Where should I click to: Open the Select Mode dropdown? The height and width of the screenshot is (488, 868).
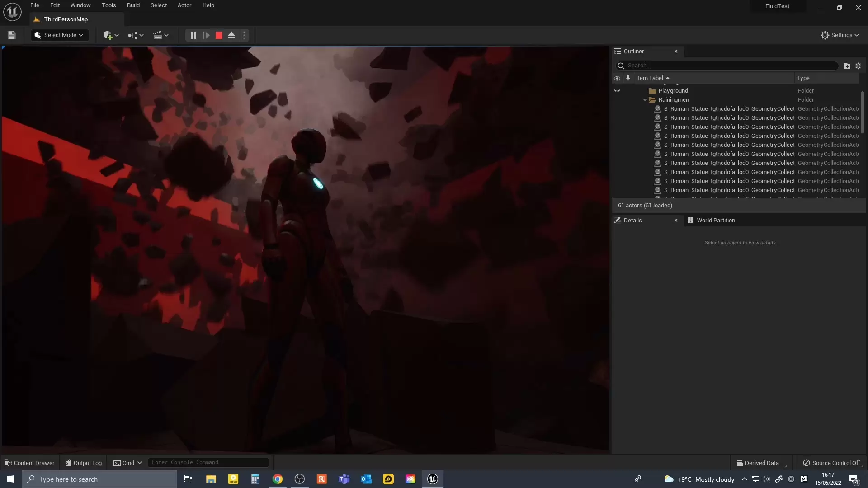59,35
